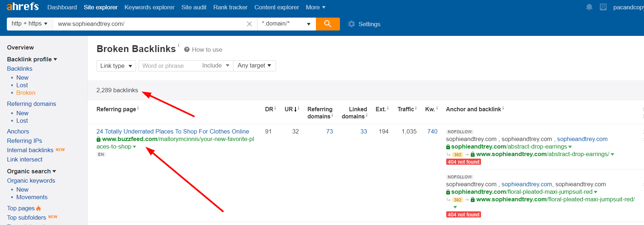Viewport: 644px width, 225px height.
Task: Collapse the Backlink profile section
Action: [32, 59]
